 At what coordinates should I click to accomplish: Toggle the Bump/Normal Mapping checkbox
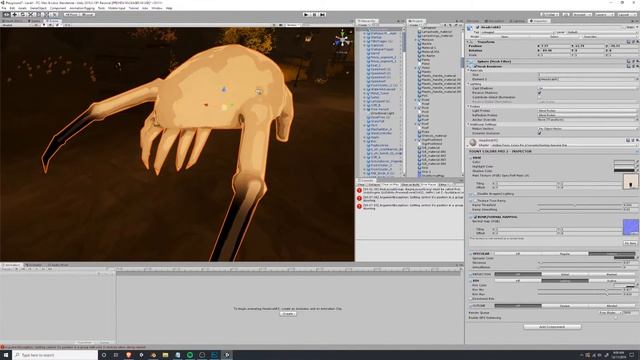475,217
